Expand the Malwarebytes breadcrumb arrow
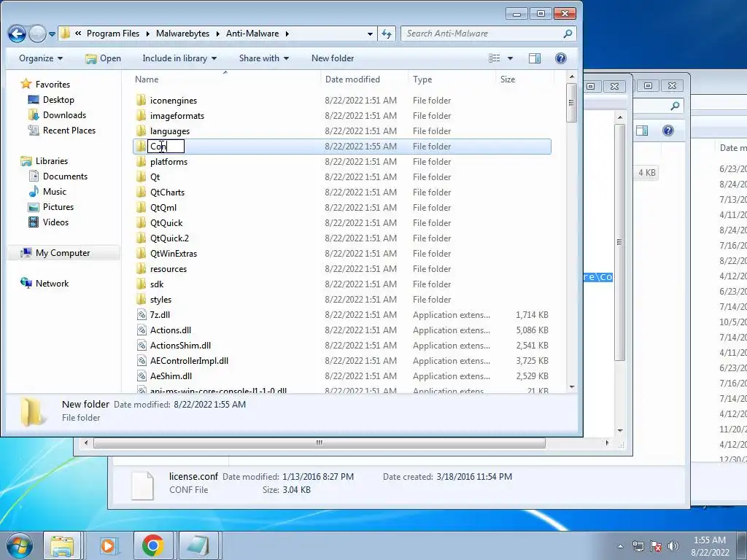Viewport: 747px width, 560px height. (x=217, y=34)
